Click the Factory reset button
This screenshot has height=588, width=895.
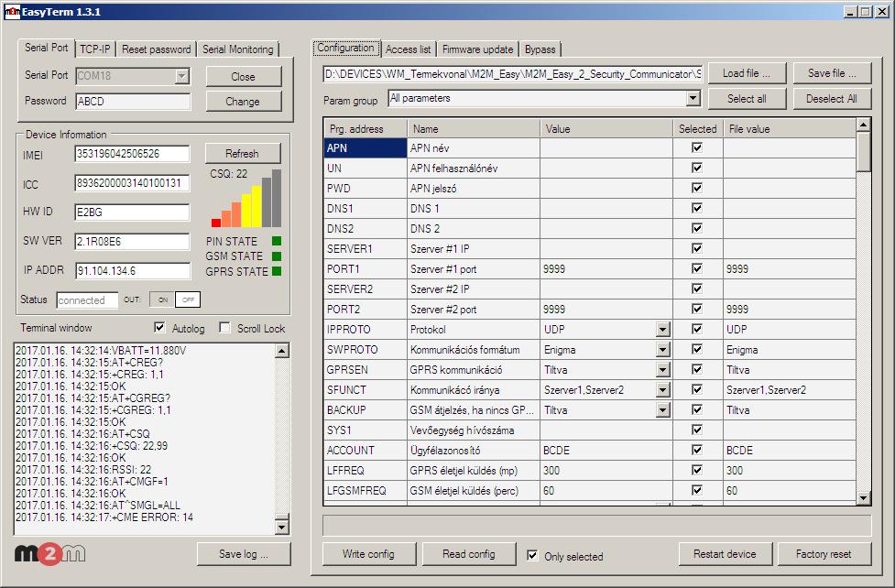[824, 554]
